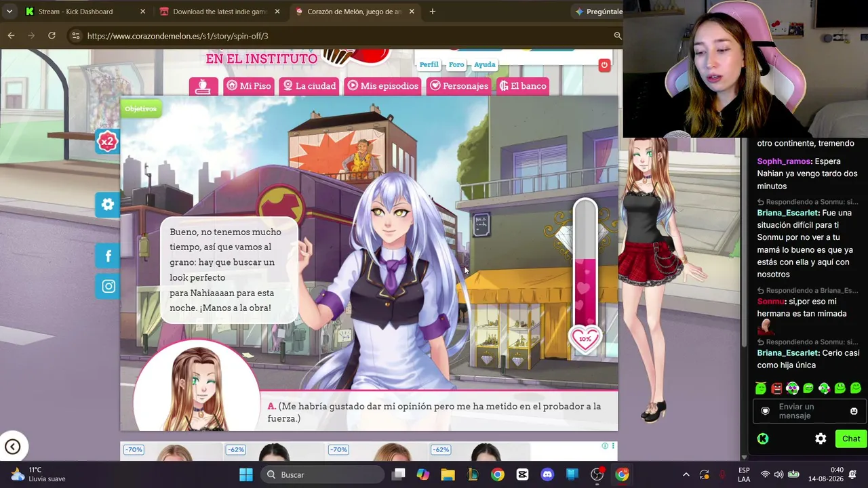Send message with green Chat button
This screenshot has width=868, height=488.
click(x=851, y=439)
